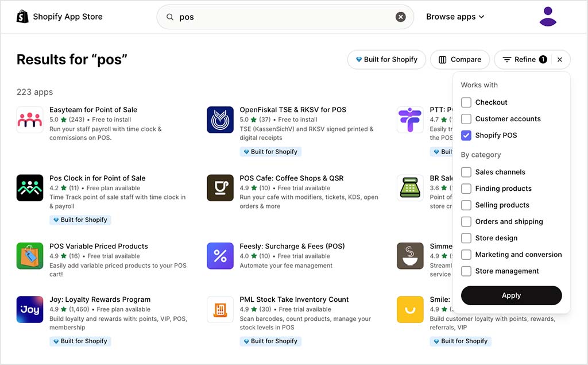Open the Smile yellow app icon
Image resolution: width=588 pixels, height=365 pixels.
410,309
